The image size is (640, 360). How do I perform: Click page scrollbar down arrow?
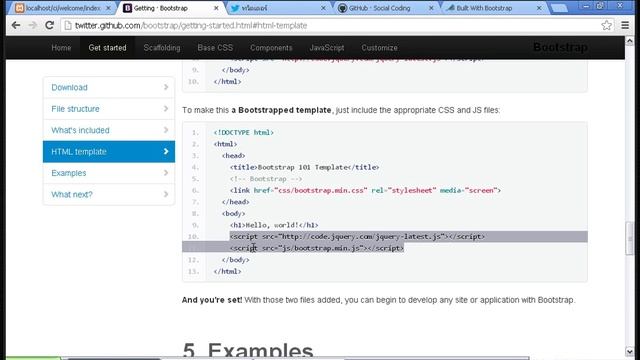pyautogui.click(x=629, y=351)
